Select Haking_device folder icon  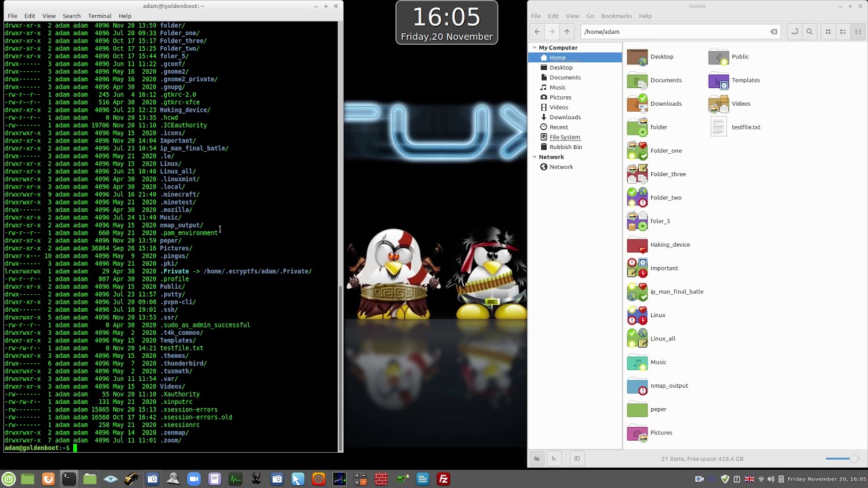pyautogui.click(x=637, y=245)
